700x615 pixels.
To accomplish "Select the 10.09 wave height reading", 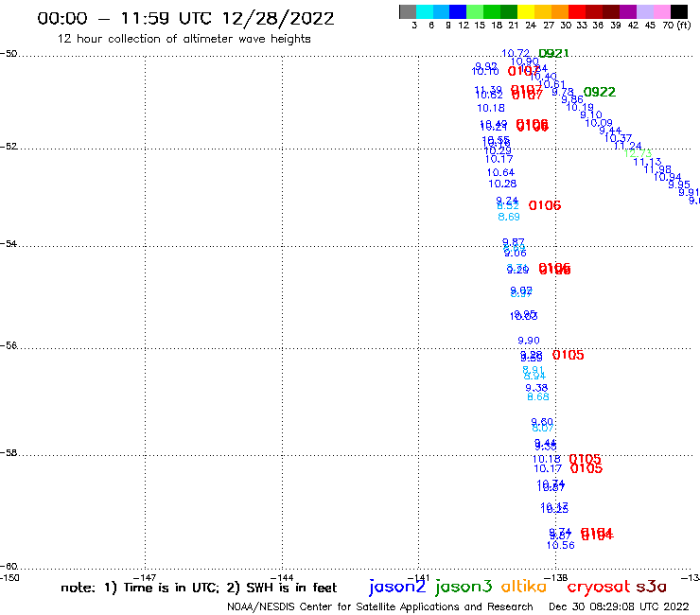I will pos(599,123).
